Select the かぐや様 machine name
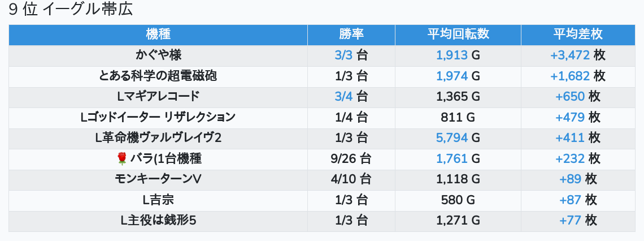This screenshot has height=241, width=644. [158, 55]
